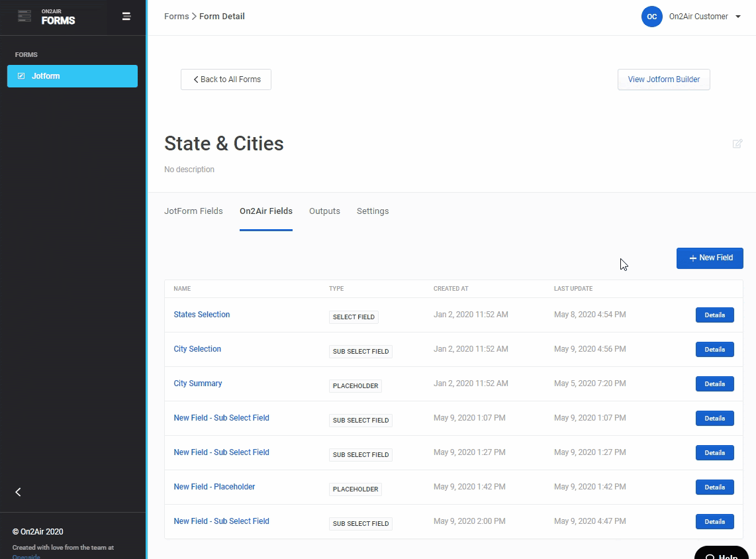Image resolution: width=756 pixels, height=559 pixels.
Task: Switch to the JotForm Fields tab
Action: click(193, 211)
